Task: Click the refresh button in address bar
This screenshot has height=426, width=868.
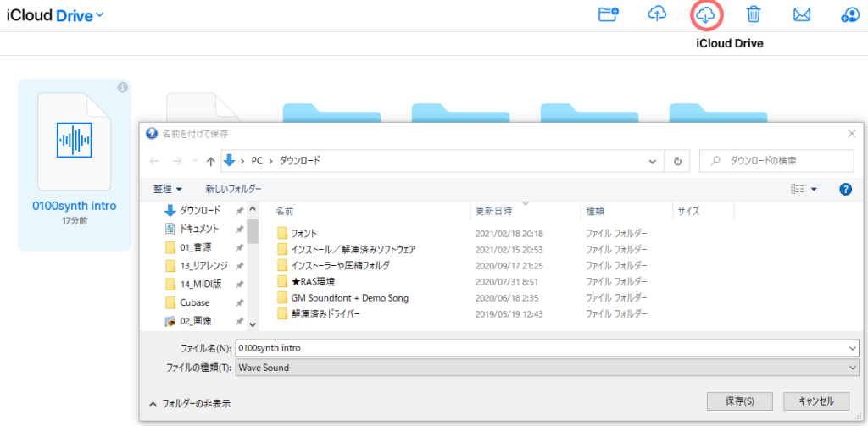Action: [x=677, y=160]
